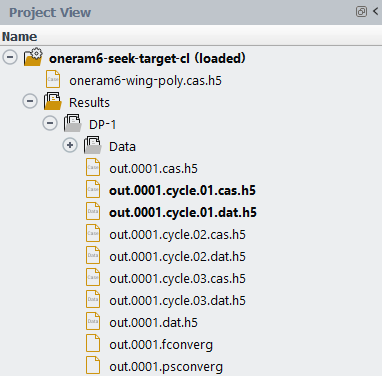Select out.0001.dat.h5 file entry
This screenshot has height=376, width=382.
pos(153,323)
